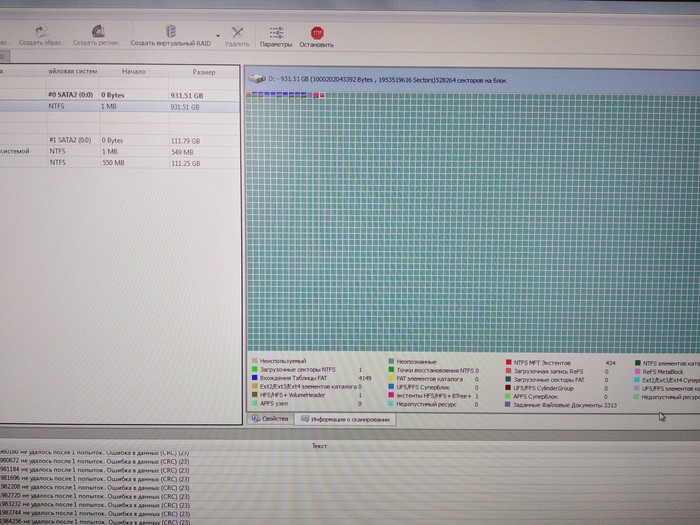
Task: Select the #1 SATA2 111.79 GB drive row
Action: tap(120, 140)
